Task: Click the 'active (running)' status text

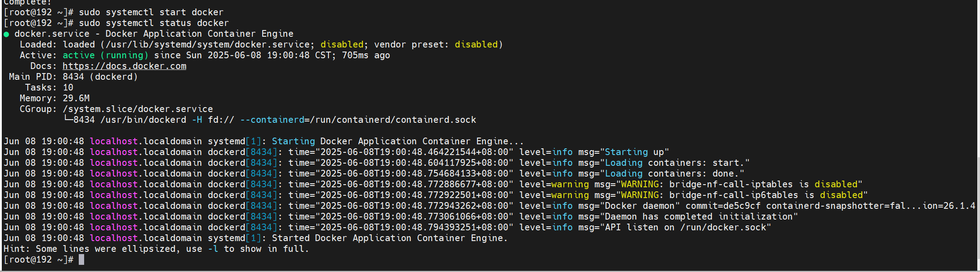Action: [106, 55]
